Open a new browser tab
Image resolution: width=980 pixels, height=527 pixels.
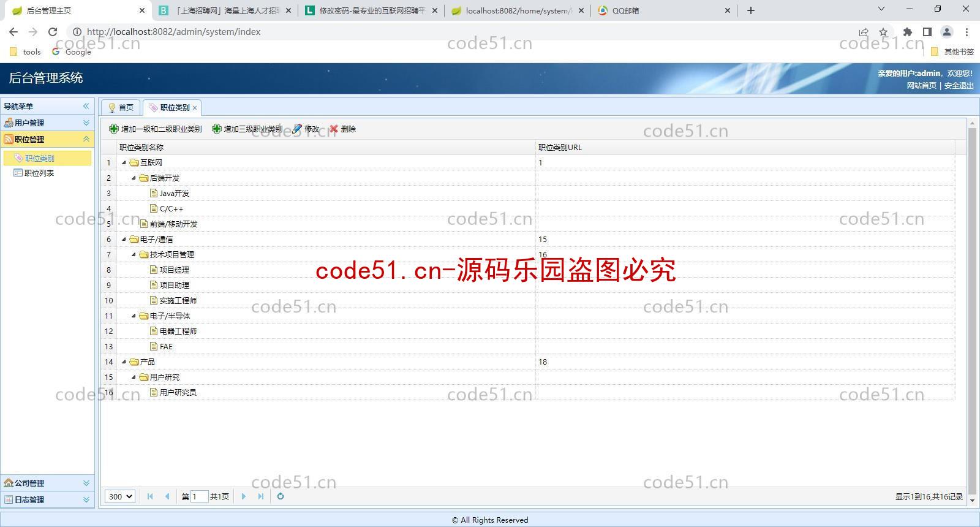[751, 10]
